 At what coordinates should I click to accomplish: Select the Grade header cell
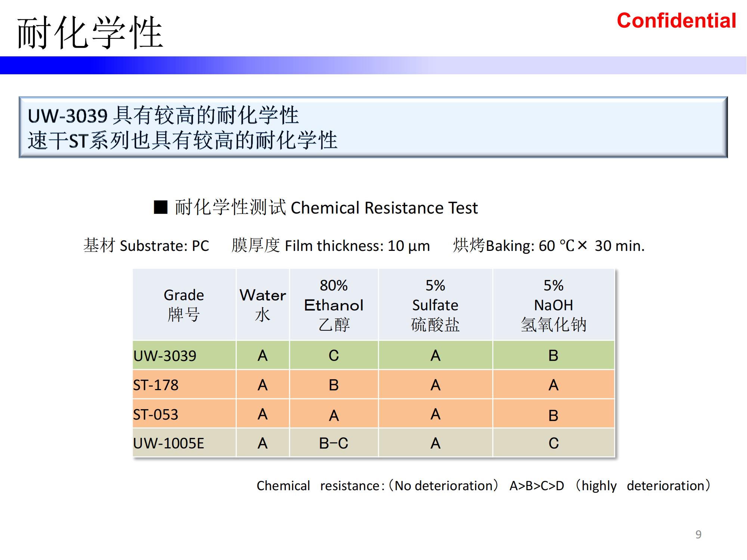tap(184, 305)
